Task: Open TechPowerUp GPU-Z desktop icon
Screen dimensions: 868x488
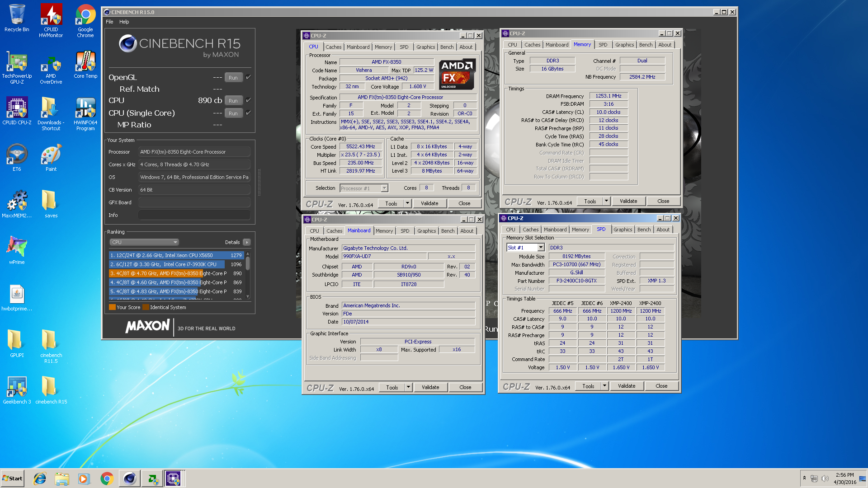Action: (x=17, y=67)
